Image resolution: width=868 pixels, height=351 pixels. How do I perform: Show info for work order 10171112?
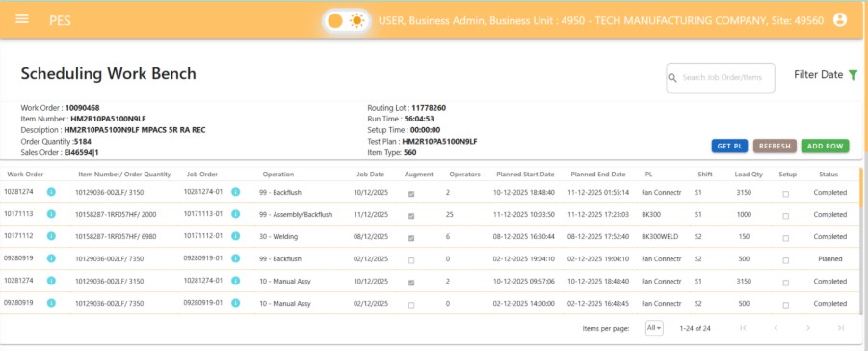51,236
